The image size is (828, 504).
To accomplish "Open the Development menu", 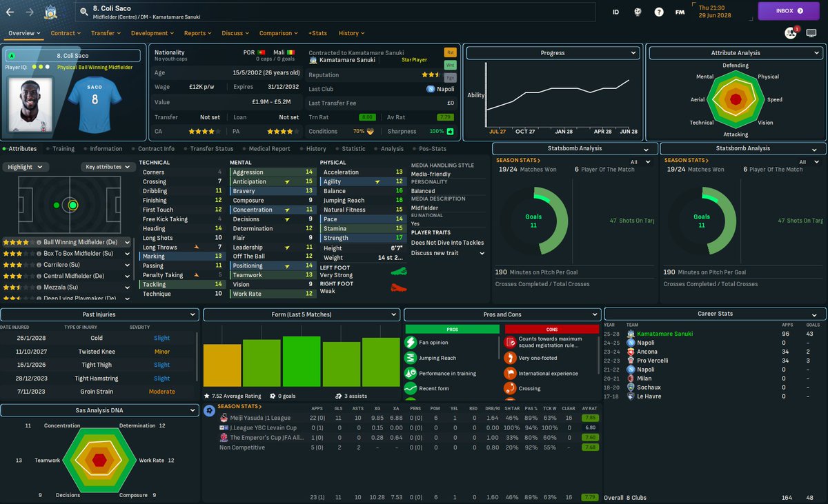I will coord(152,33).
